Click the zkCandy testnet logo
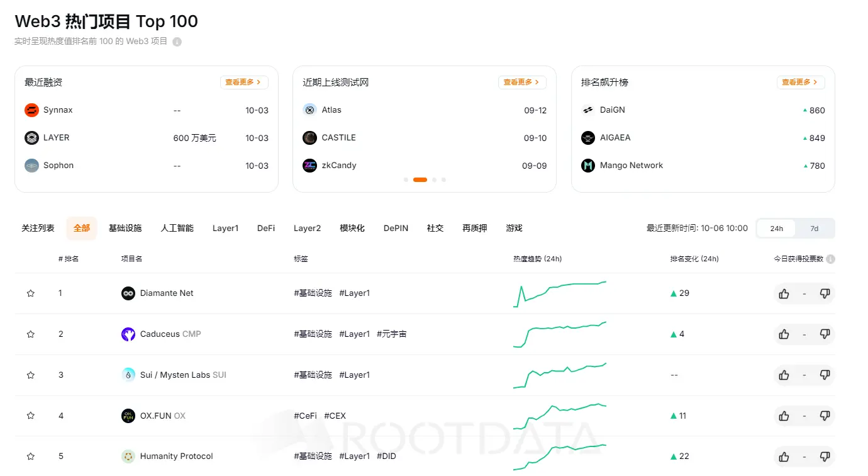Screen dimensions: 868x476 pos(309,166)
